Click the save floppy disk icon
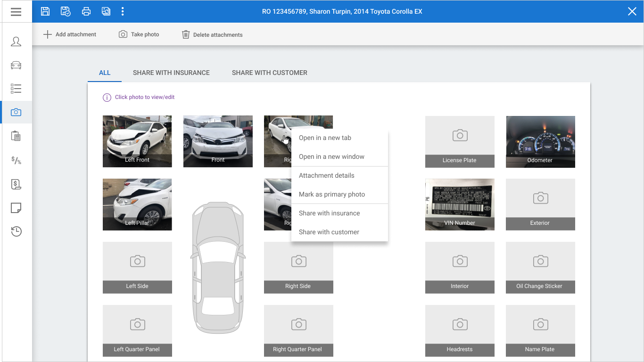The height and width of the screenshot is (362, 644). pyautogui.click(x=45, y=11)
